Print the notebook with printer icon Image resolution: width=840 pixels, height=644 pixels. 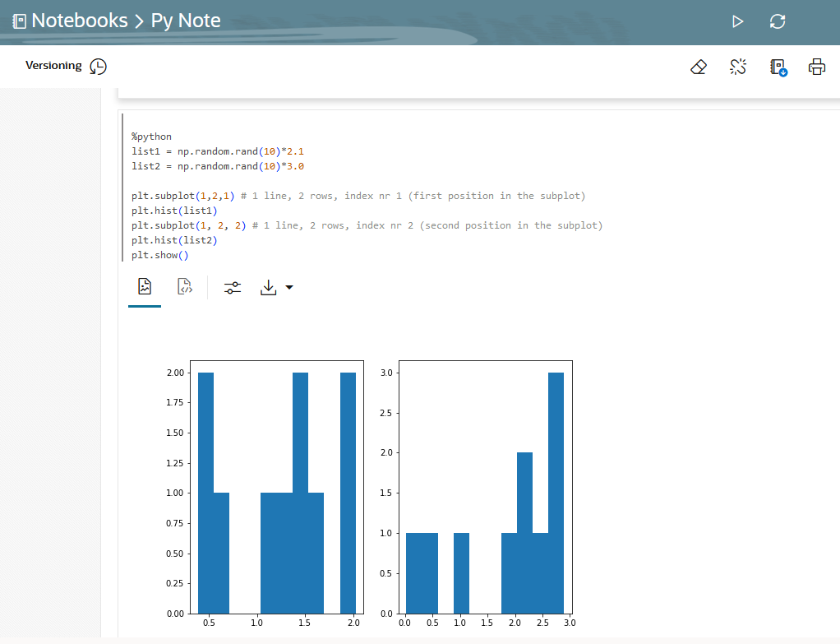click(817, 67)
